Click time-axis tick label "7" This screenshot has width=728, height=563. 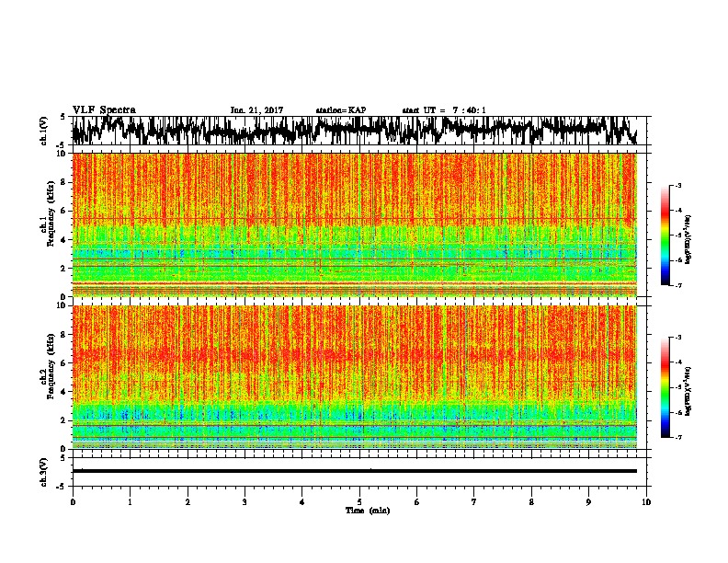474,502
